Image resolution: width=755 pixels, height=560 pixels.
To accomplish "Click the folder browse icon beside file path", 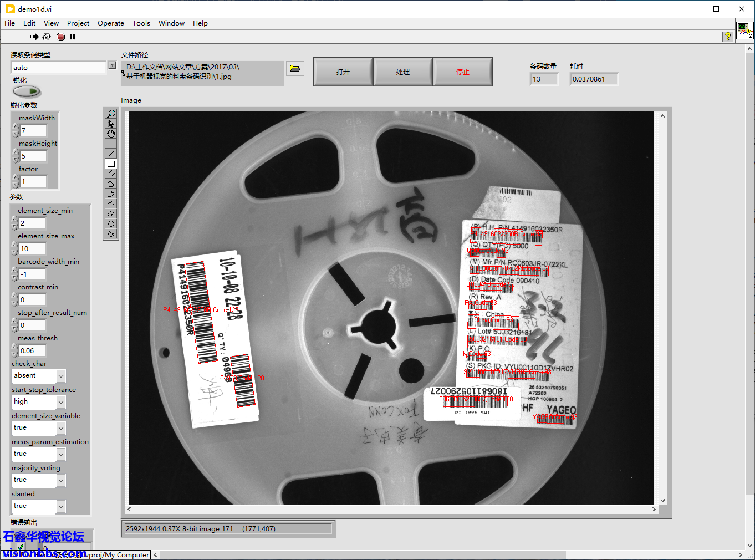I will point(295,68).
